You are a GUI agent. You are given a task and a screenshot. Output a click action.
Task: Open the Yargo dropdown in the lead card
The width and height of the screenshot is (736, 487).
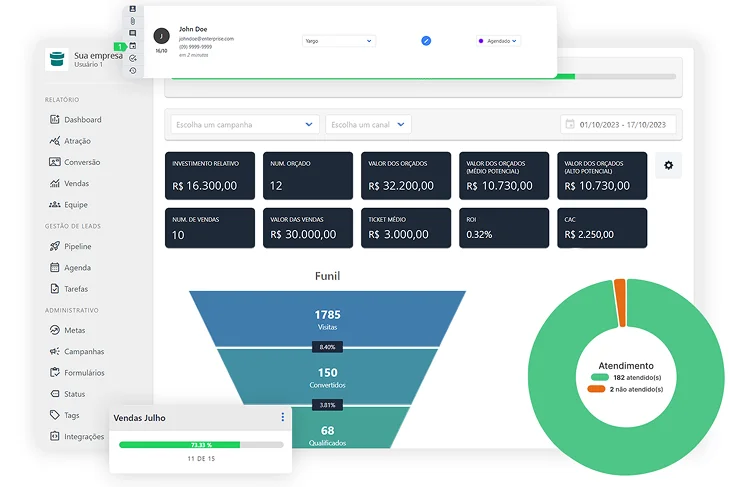point(338,41)
